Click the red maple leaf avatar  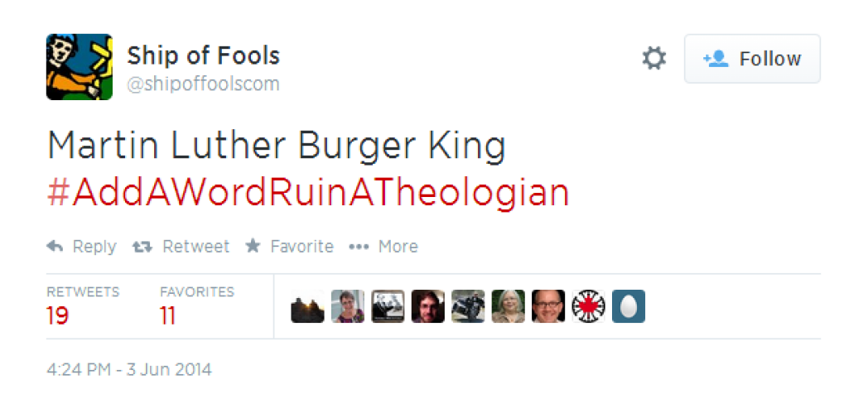coord(588,306)
